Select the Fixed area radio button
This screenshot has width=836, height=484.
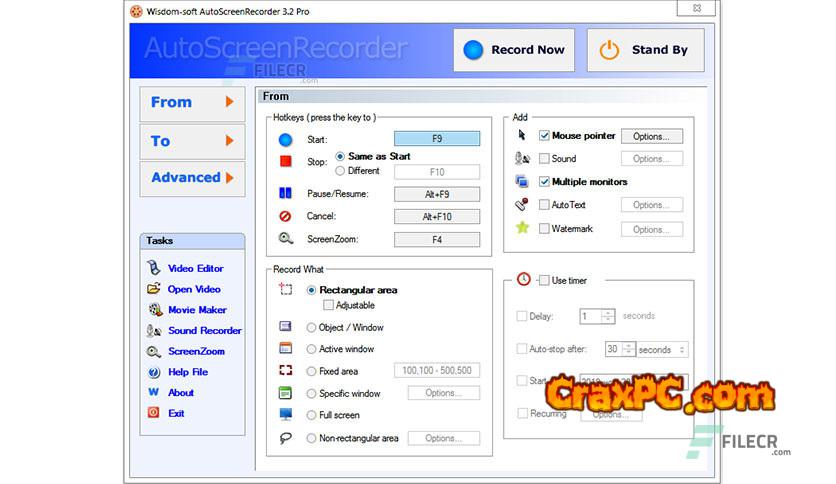pyautogui.click(x=311, y=372)
